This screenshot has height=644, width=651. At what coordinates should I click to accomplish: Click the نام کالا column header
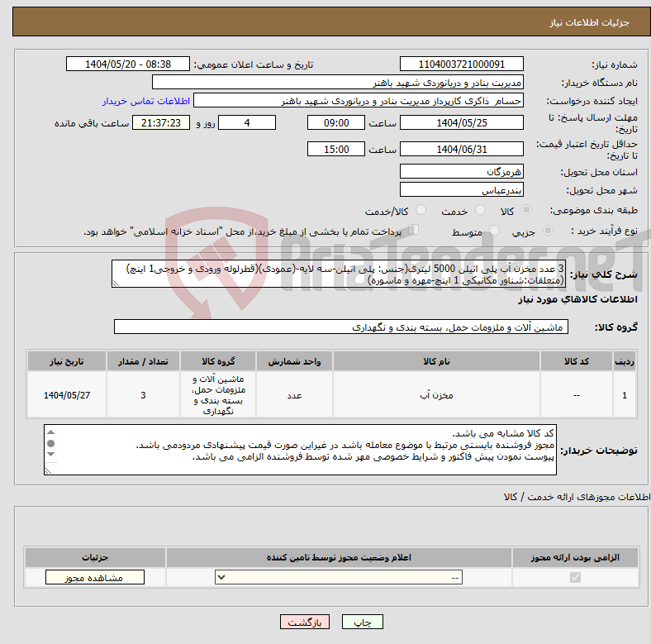[436, 361]
